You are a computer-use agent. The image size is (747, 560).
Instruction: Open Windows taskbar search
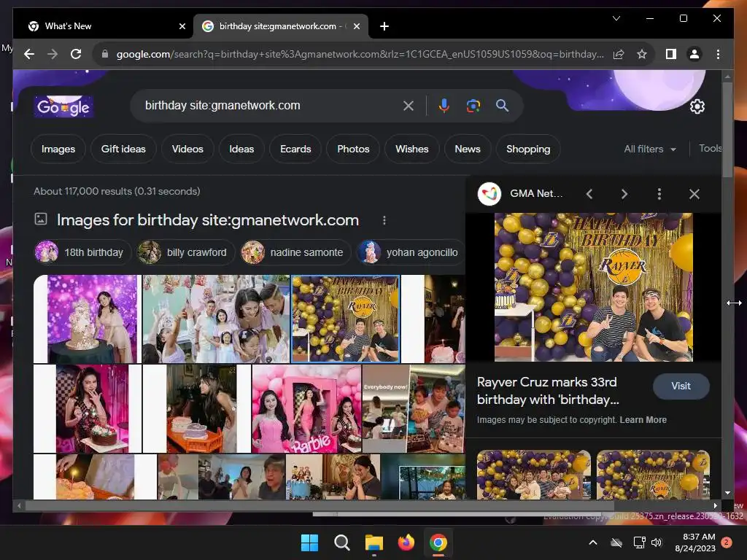(x=341, y=542)
